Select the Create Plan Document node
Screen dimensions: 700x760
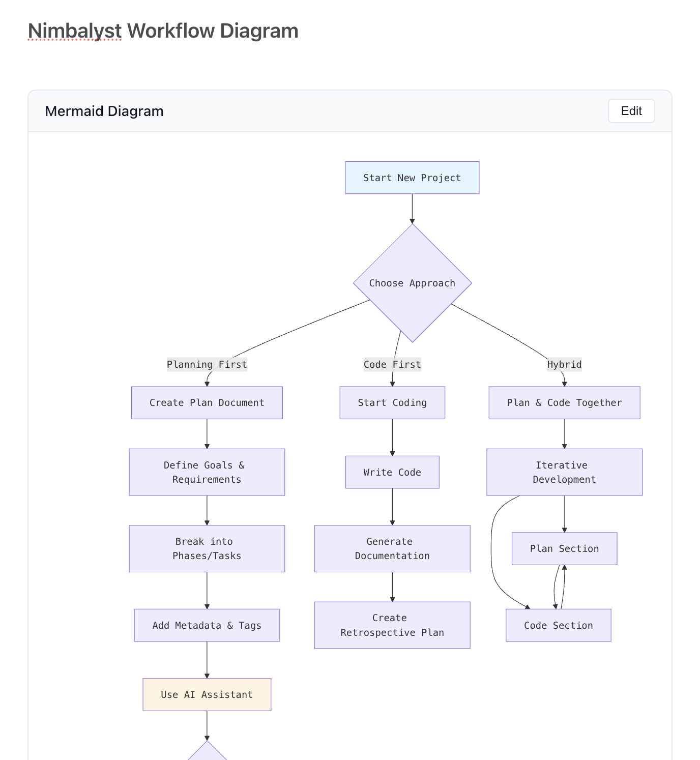click(x=207, y=402)
